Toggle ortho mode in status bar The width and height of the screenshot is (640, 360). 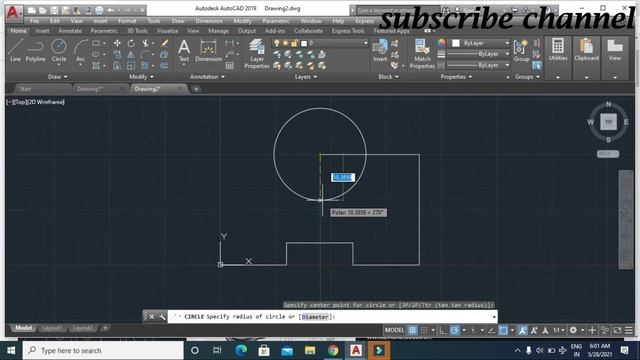pos(443,330)
